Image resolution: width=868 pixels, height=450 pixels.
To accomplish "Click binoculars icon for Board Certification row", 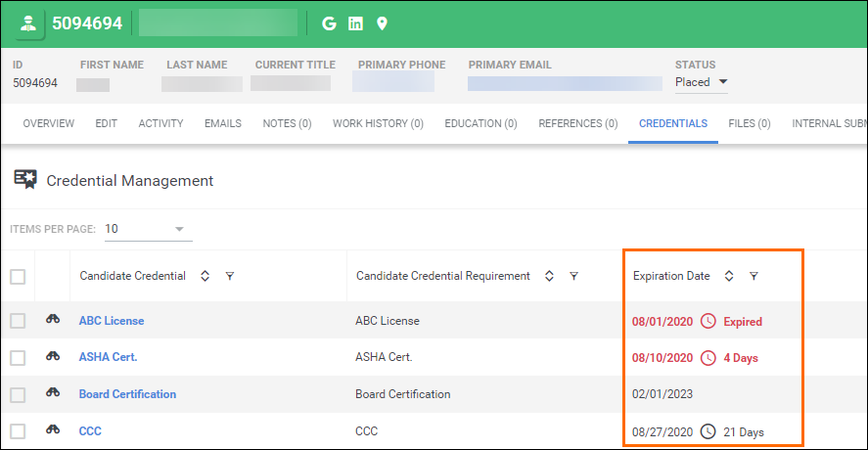I will tap(53, 392).
